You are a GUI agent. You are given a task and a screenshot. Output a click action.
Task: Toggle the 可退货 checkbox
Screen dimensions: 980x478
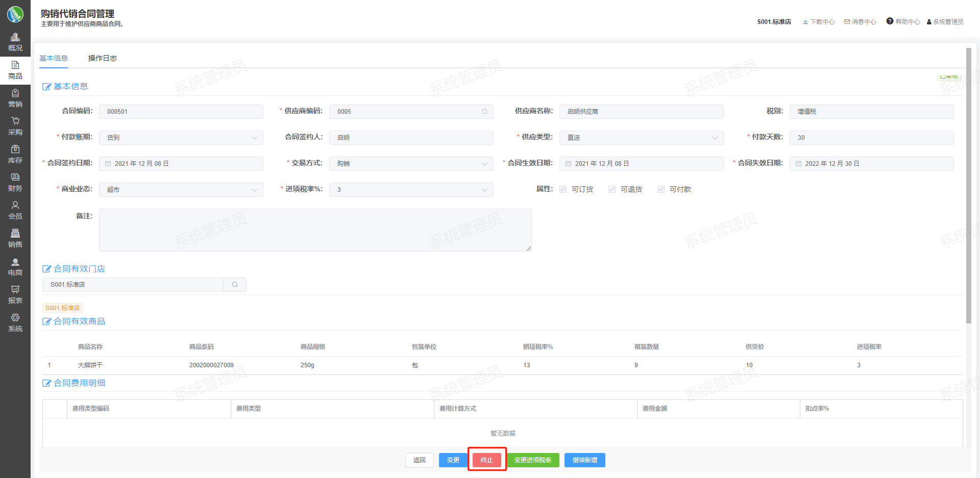(612, 189)
